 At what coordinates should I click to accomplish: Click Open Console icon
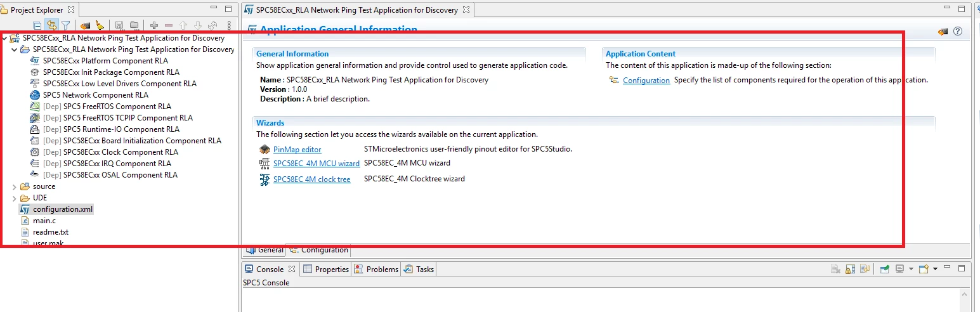[x=924, y=269]
